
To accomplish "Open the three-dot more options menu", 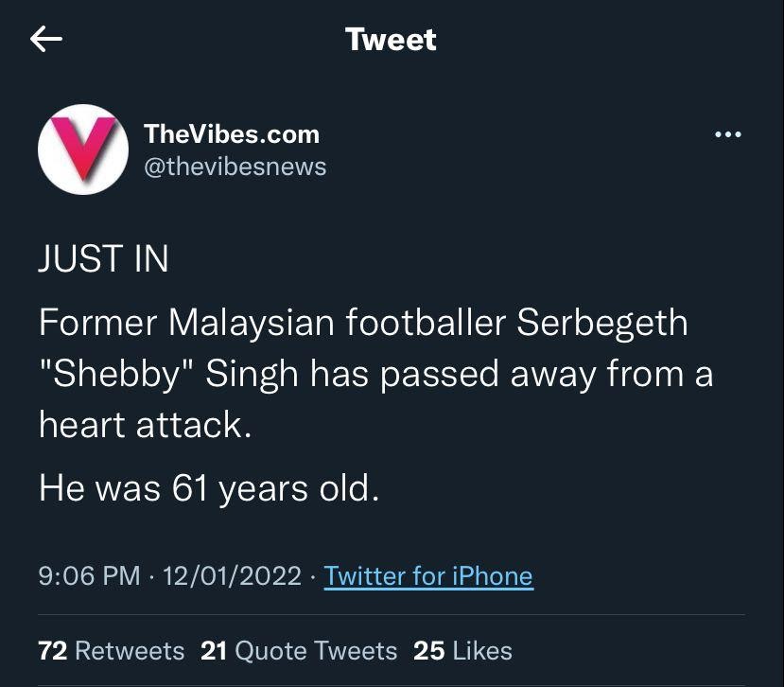I will click(727, 135).
